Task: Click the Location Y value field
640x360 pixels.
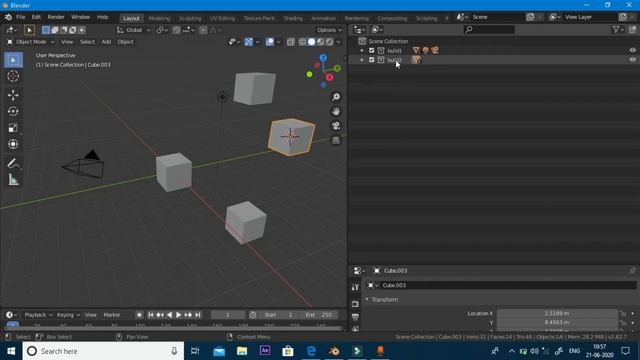Action: click(557, 322)
